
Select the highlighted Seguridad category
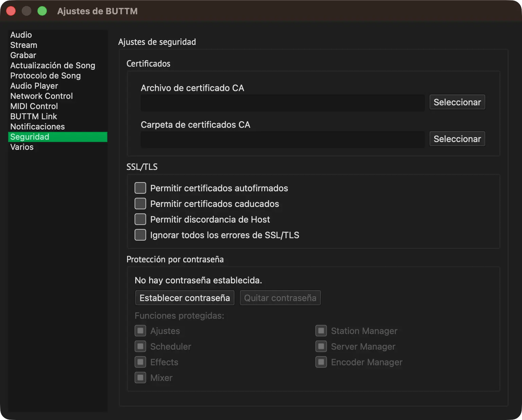pyautogui.click(x=57, y=137)
